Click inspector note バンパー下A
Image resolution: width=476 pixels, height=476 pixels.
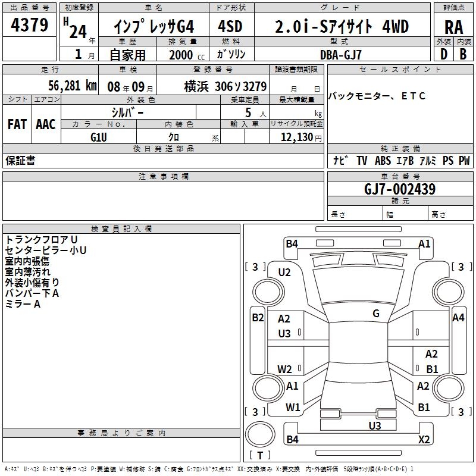32,293
